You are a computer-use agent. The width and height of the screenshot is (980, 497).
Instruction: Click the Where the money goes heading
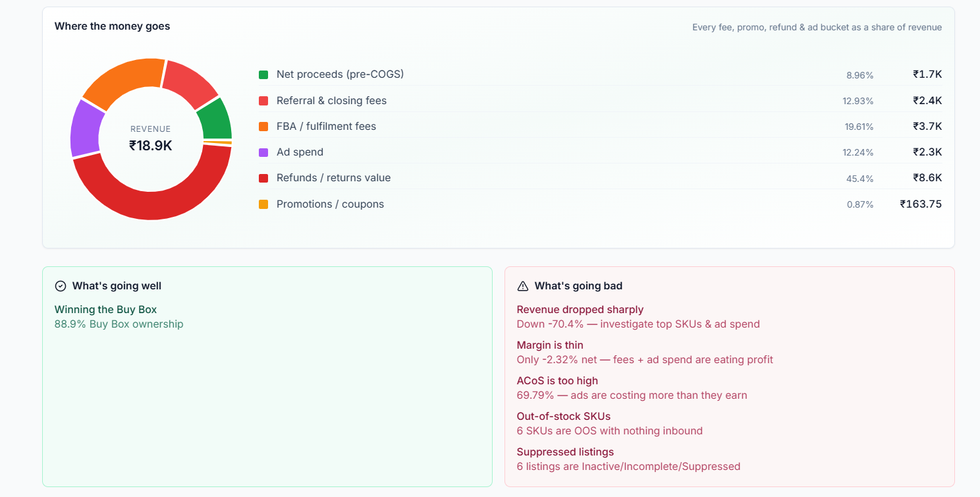pyautogui.click(x=112, y=26)
